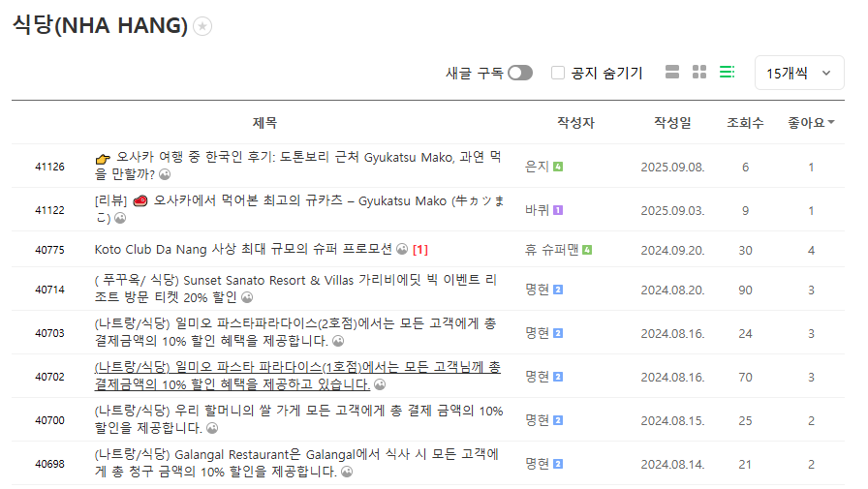
Task: Select the green list view icon
Action: click(727, 72)
